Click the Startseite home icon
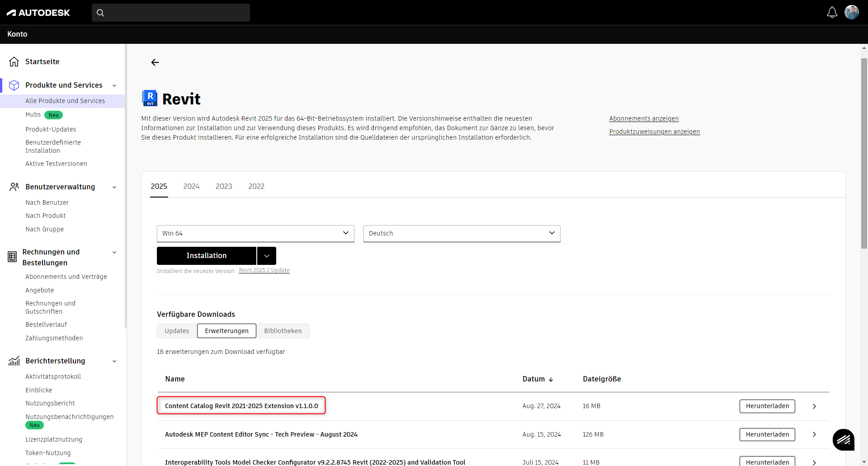Viewport: 868px width, 466px height. 14,61
